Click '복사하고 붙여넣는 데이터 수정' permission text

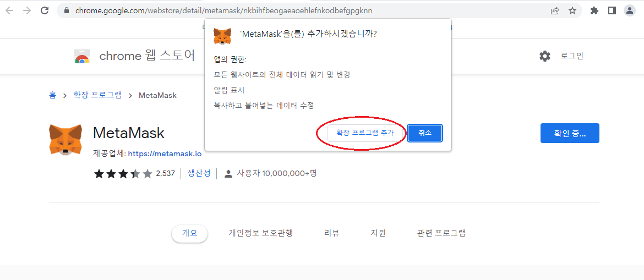click(x=264, y=106)
